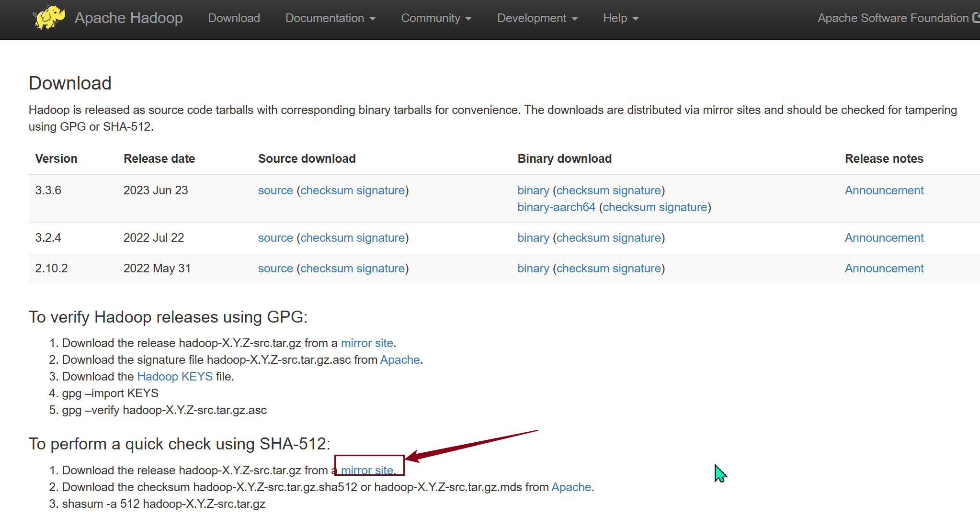Image resolution: width=980 pixels, height=515 pixels.
Task: Click the Hadoop elephant logo icon
Action: (x=49, y=18)
